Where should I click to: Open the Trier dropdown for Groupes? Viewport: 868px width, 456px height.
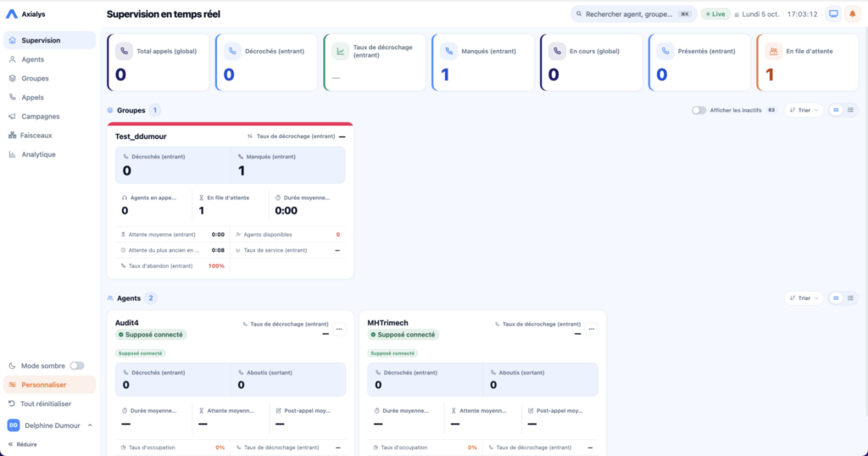(804, 110)
